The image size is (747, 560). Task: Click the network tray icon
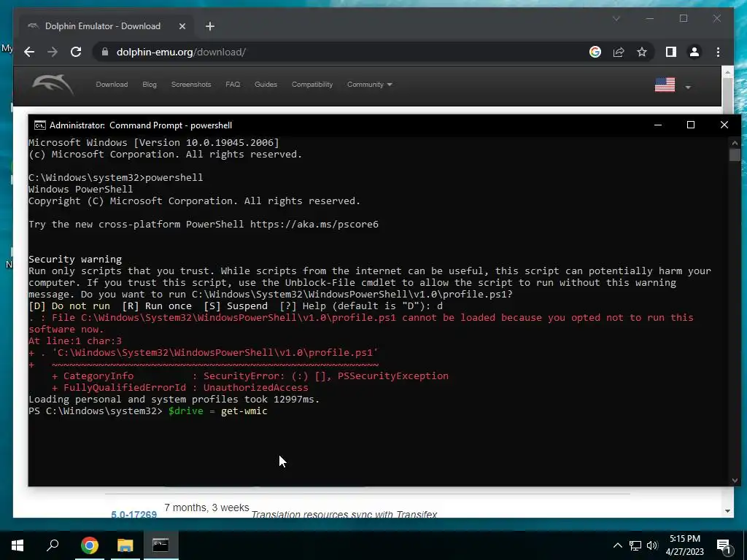(x=635, y=545)
